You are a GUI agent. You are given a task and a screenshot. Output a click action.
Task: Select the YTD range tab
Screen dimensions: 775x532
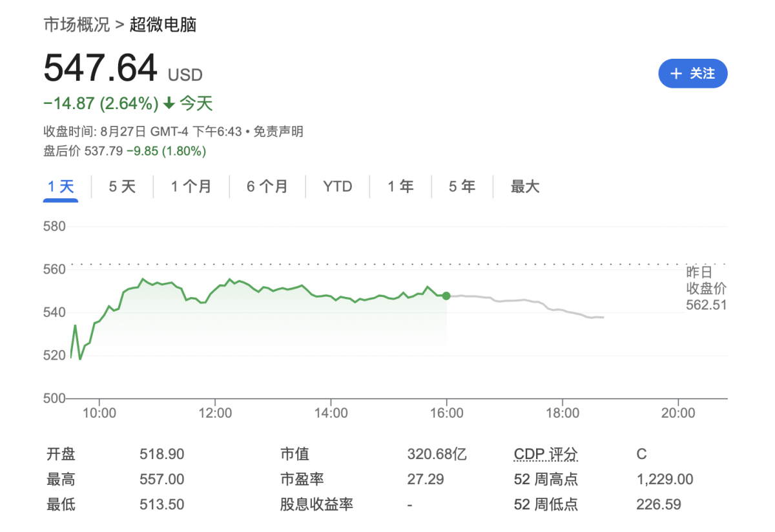338,187
